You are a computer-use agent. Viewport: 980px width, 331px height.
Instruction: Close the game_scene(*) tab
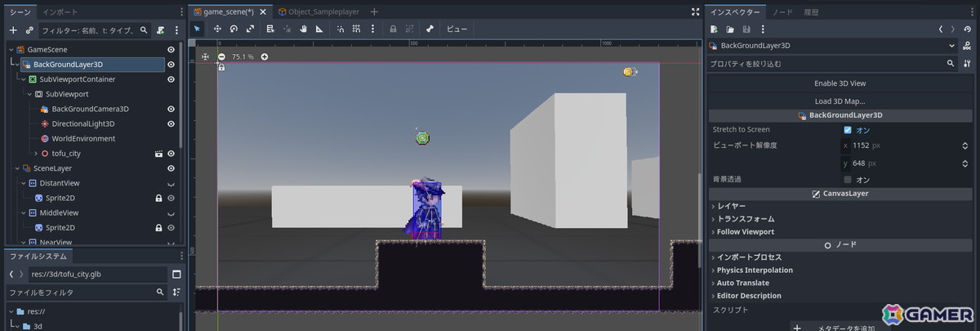point(263,12)
